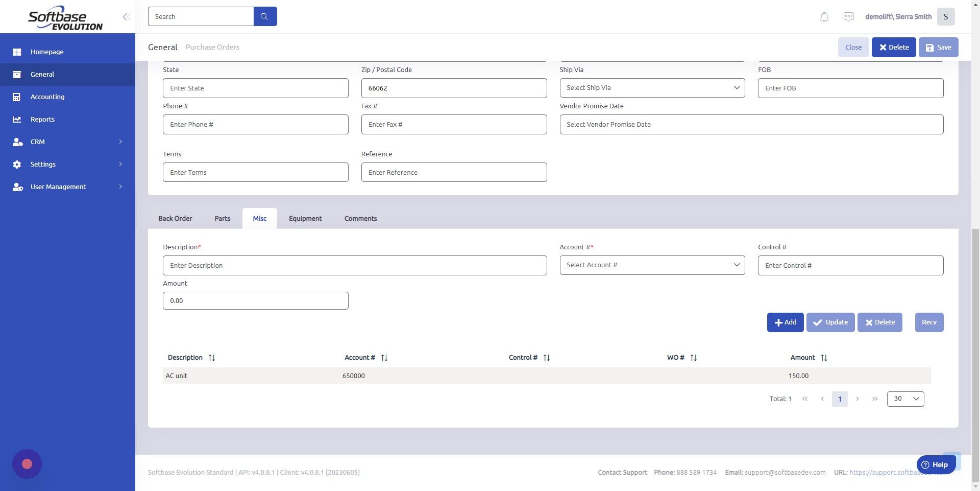Collapse the sidebar with the chevron arrow
This screenshot has height=491, width=980.
126,16
